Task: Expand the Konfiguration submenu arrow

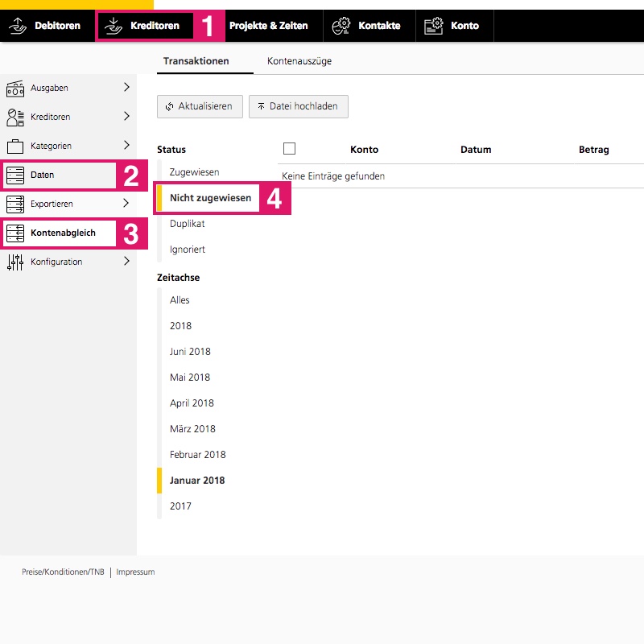Action: click(126, 261)
